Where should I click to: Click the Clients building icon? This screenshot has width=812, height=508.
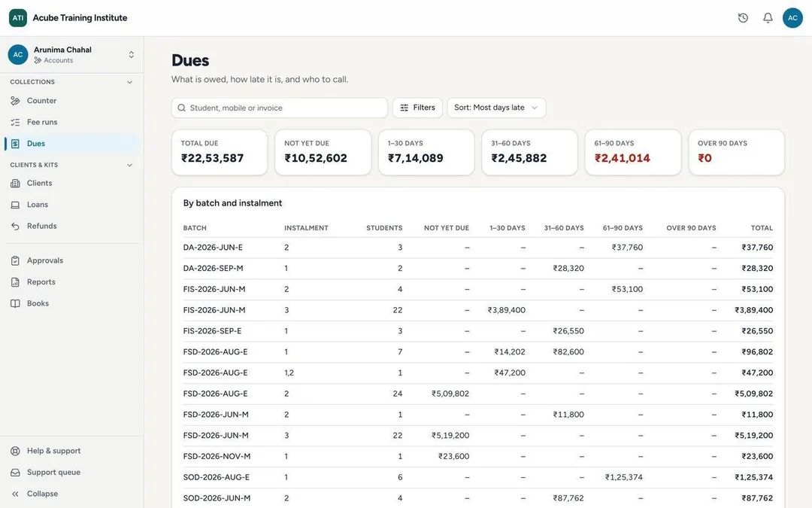15,183
